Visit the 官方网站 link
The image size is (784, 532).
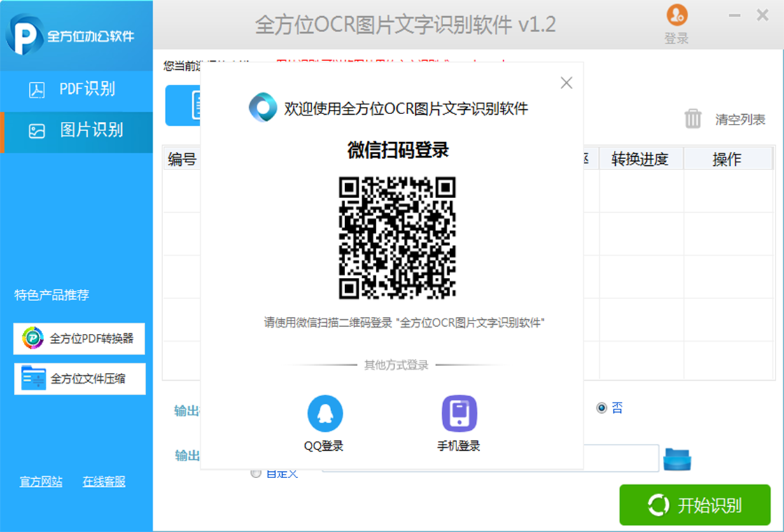41,482
